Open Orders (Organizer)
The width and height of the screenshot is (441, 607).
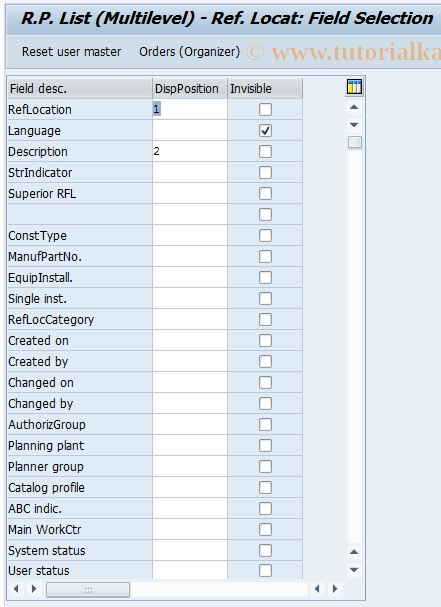click(x=189, y=51)
